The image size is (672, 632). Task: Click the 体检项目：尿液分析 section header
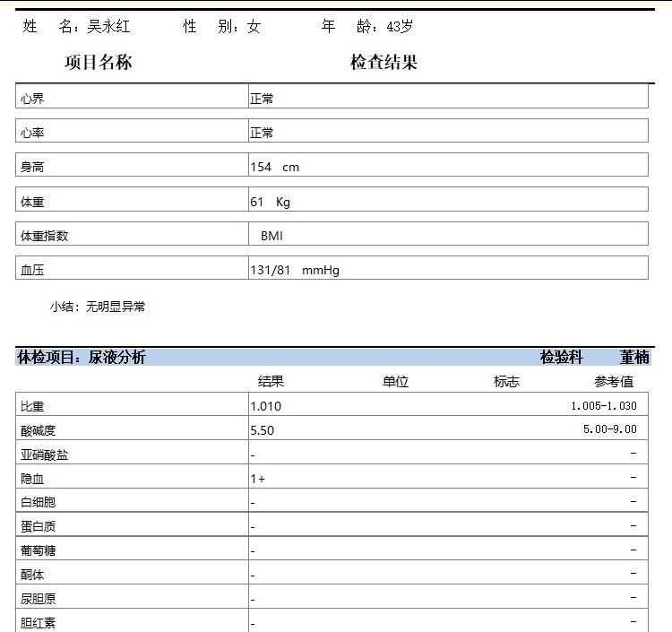(82, 358)
